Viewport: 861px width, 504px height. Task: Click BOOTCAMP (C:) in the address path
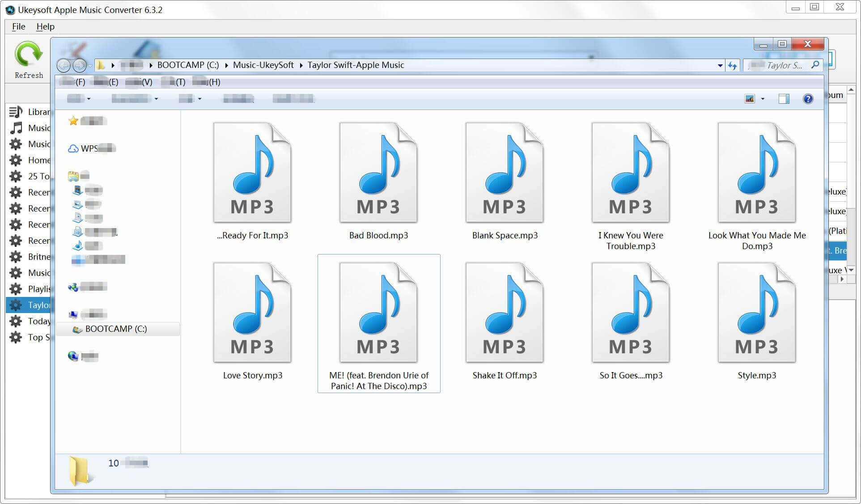[x=188, y=65]
